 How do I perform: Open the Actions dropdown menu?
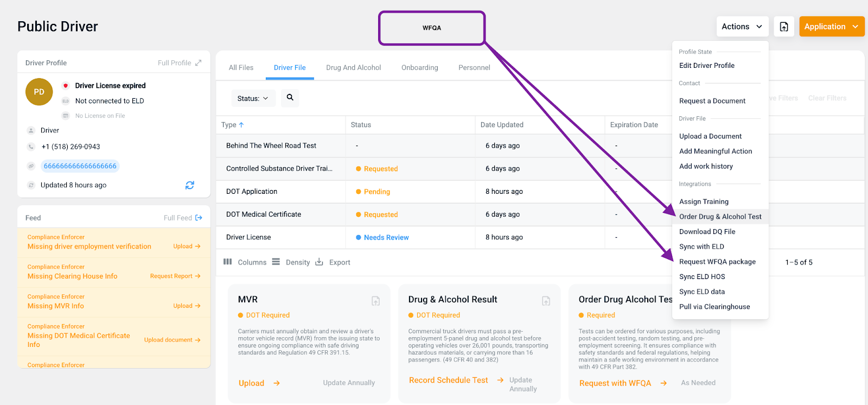tap(741, 27)
